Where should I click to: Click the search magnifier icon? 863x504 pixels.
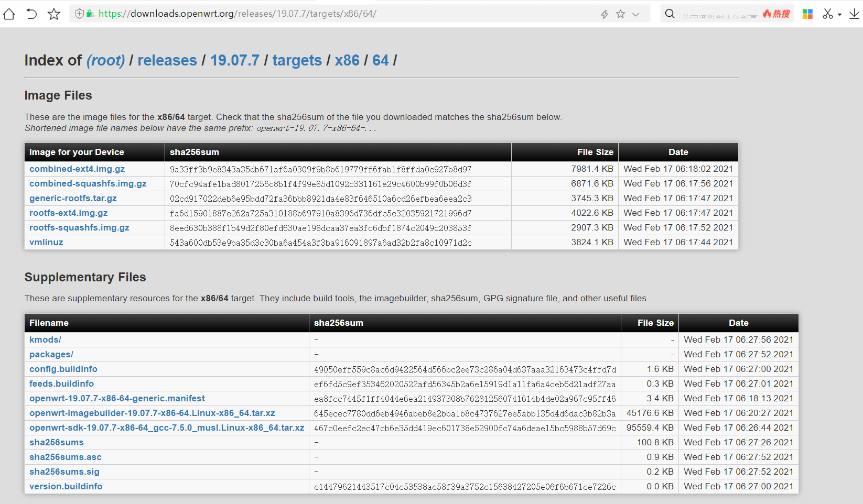point(670,14)
